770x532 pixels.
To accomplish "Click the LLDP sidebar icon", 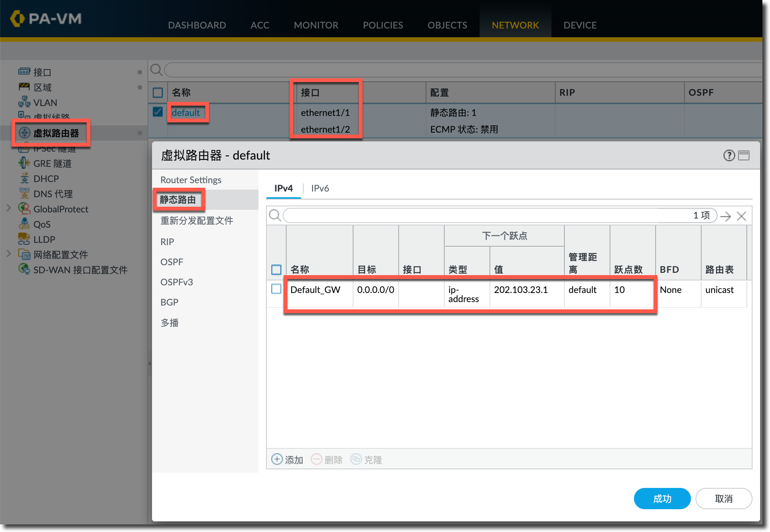I will coord(24,239).
